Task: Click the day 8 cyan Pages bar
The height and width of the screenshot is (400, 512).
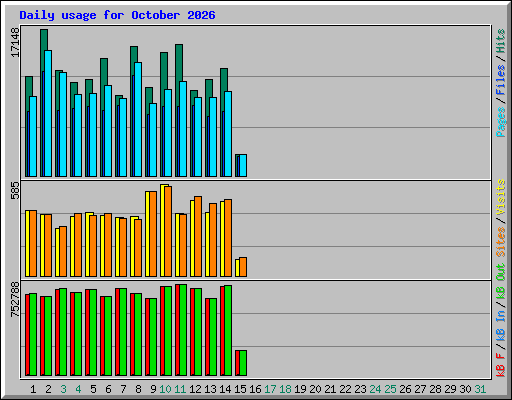Action: pyautogui.click(x=138, y=119)
